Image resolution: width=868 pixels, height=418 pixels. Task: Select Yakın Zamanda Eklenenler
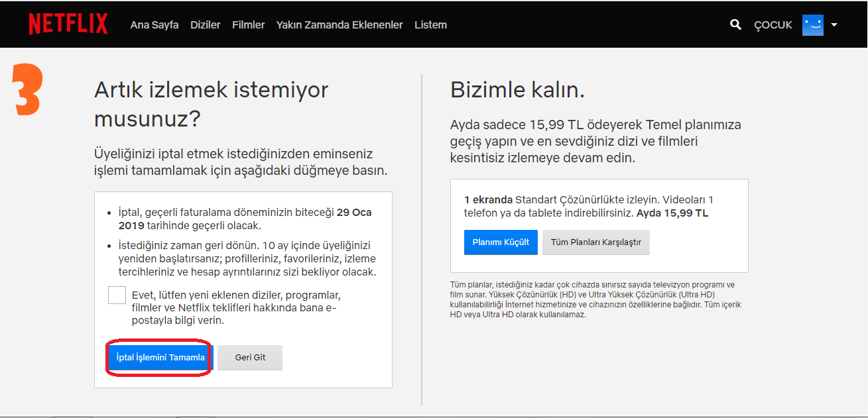(340, 25)
